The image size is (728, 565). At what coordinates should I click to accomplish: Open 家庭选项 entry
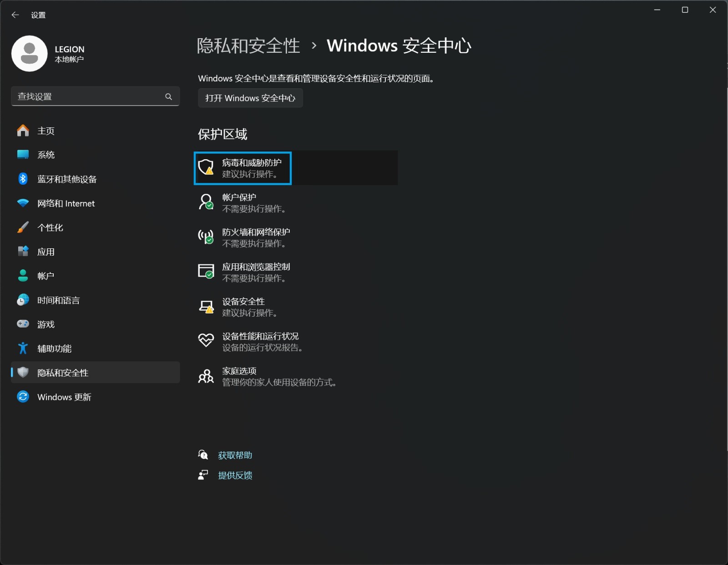pyautogui.click(x=296, y=376)
